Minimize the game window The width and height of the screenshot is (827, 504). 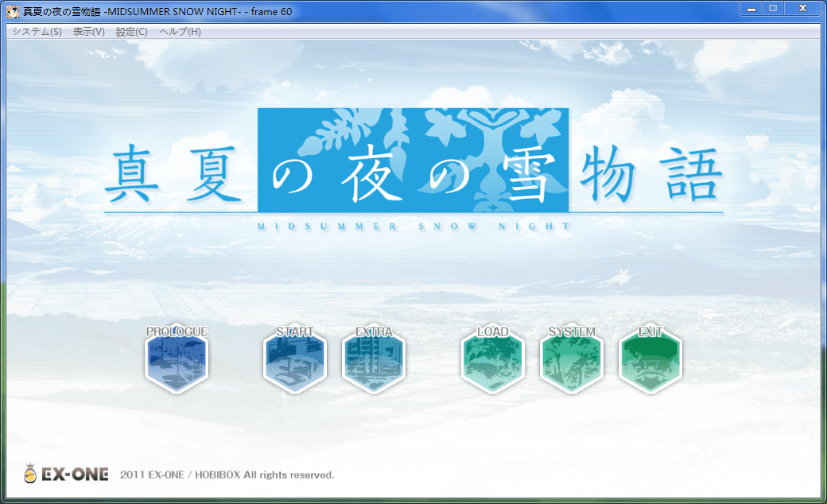[751, 8]
